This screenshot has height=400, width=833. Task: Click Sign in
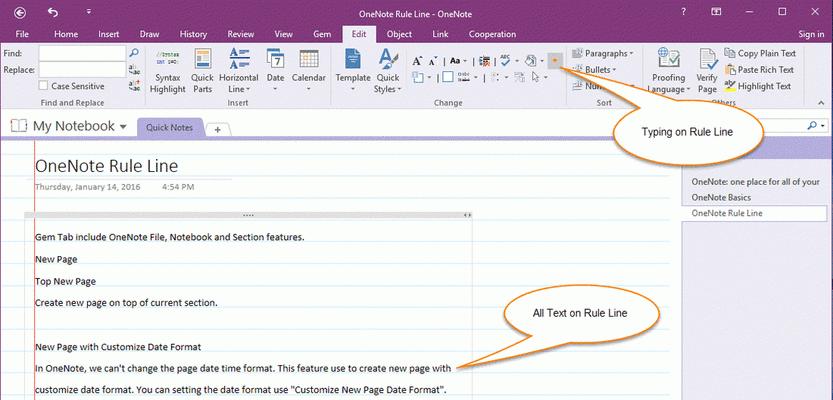811,34
